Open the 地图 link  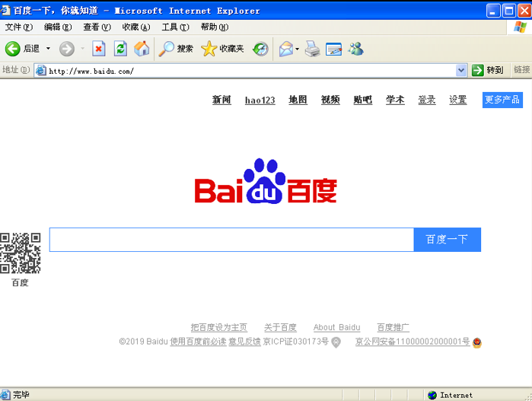coord(298,100)
